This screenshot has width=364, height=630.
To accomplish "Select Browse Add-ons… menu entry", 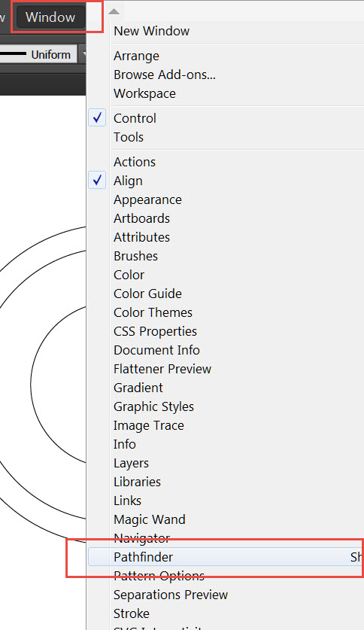I will pyautogui.click(x=165, y=75).
